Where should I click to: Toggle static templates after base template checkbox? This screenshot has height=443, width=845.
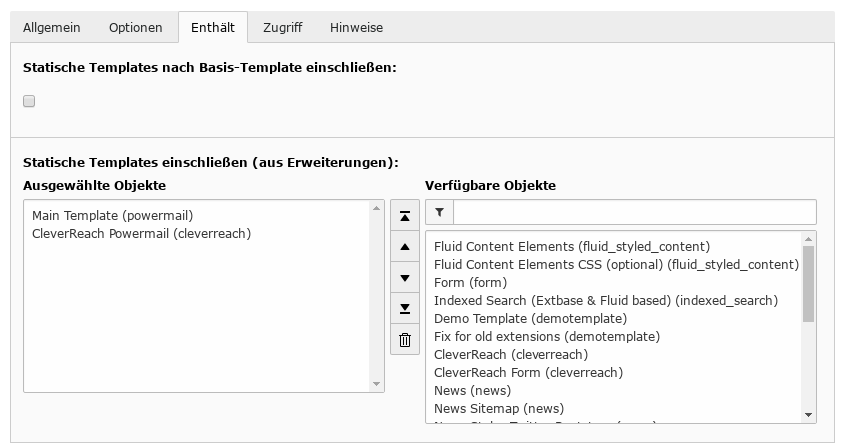coord(29,101)
